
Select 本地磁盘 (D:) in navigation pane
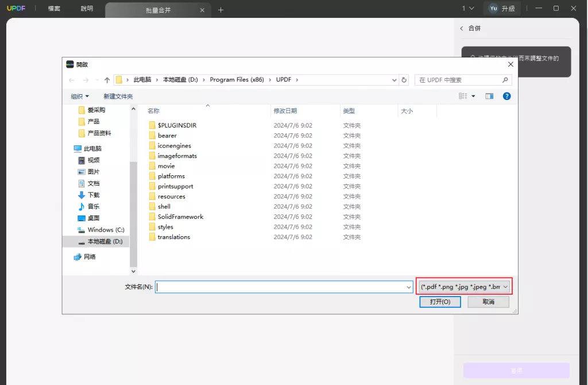coord(100,241)
